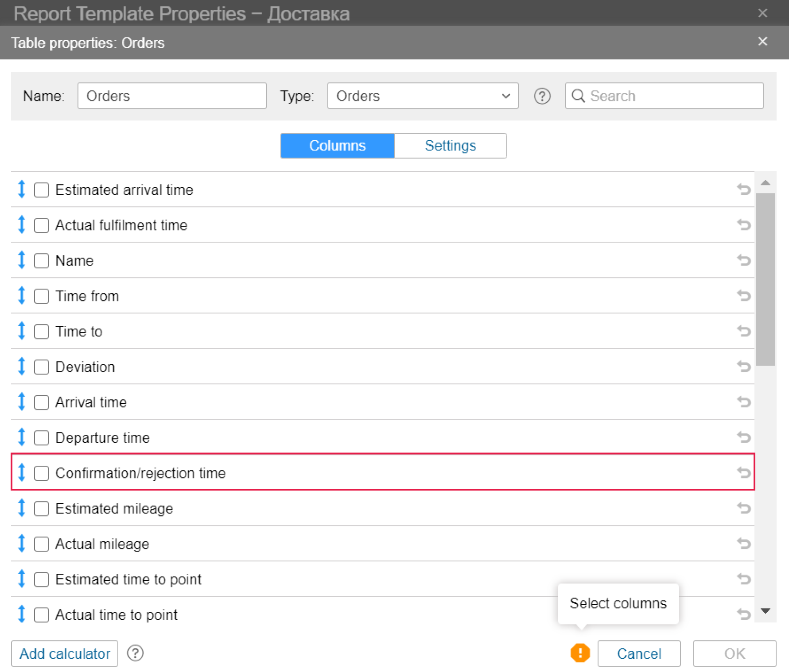This screenshot has height=672, width=789.
Task: Click the reset arrow for Estimated arrival time
Action: click(743, 189)
